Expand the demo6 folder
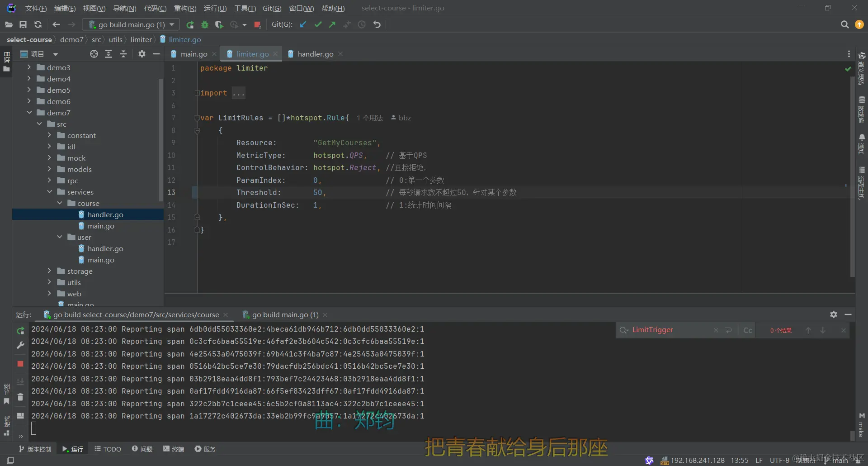868x466 pixels. [29, 101]
